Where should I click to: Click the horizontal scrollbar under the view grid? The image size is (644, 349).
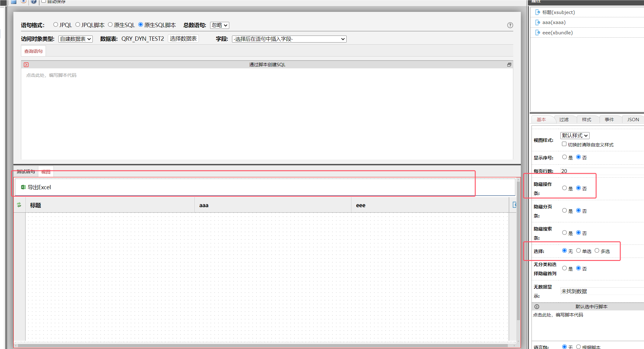coord(261,345)
